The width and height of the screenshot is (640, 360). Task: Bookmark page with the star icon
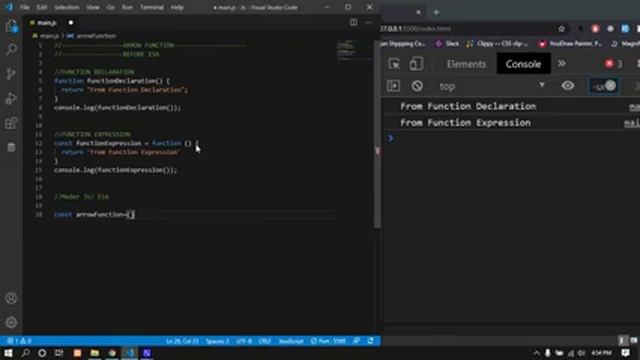coord(562,29)
